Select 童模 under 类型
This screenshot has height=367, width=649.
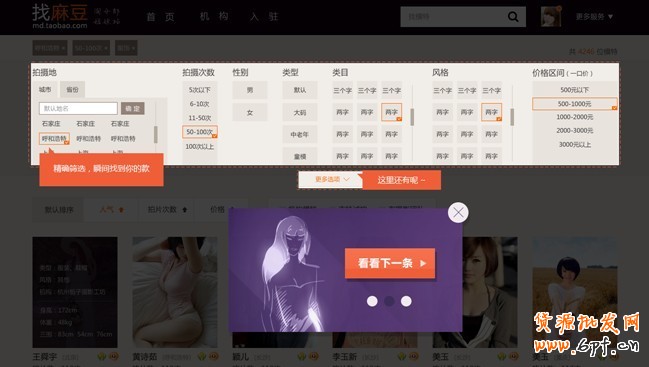pyautogui.click(x=300, y=156)
